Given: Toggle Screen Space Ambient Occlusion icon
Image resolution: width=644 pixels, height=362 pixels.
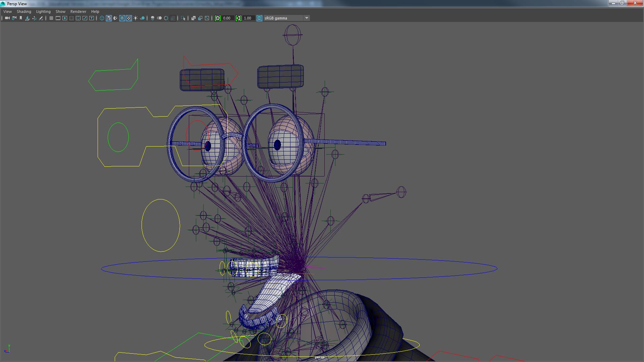Looking at the screenshot, I should click(153, 18).
